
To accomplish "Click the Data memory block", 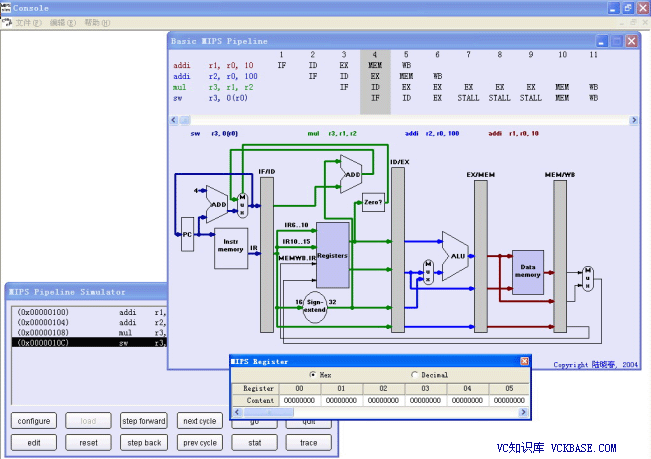I will click(528, 272).
